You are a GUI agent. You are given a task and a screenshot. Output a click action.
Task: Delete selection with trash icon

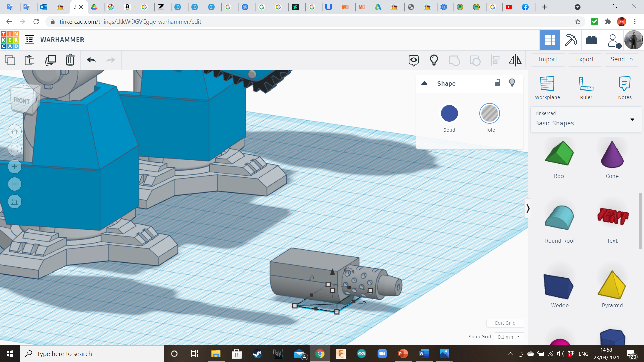[70, 60]
